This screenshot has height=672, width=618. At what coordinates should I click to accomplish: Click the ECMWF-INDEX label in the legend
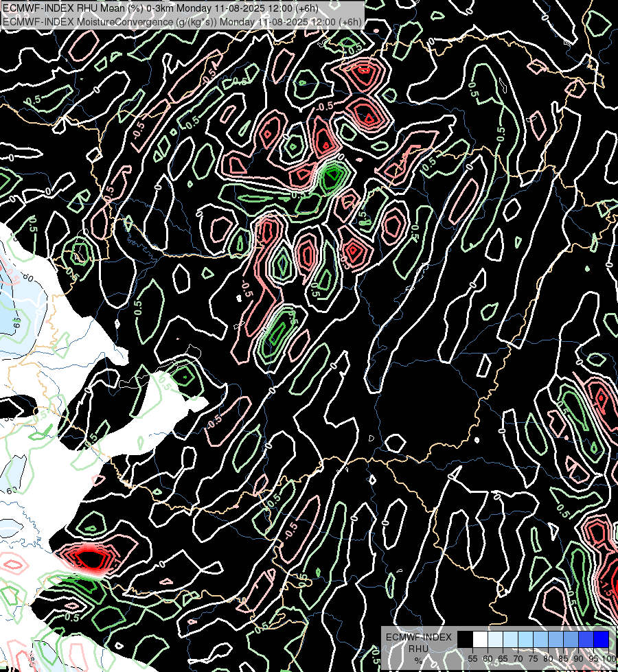(x=419, y=637)
